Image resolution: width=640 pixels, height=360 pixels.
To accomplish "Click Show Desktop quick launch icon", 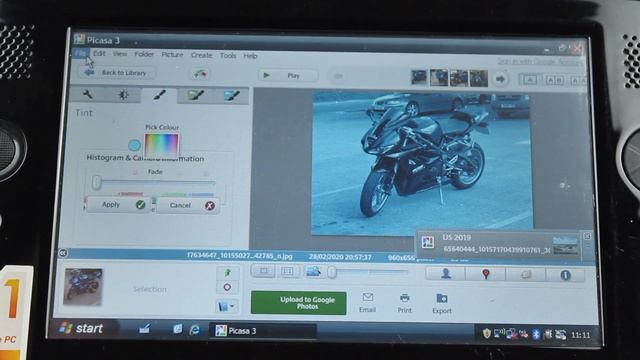I will click(144, 329).
